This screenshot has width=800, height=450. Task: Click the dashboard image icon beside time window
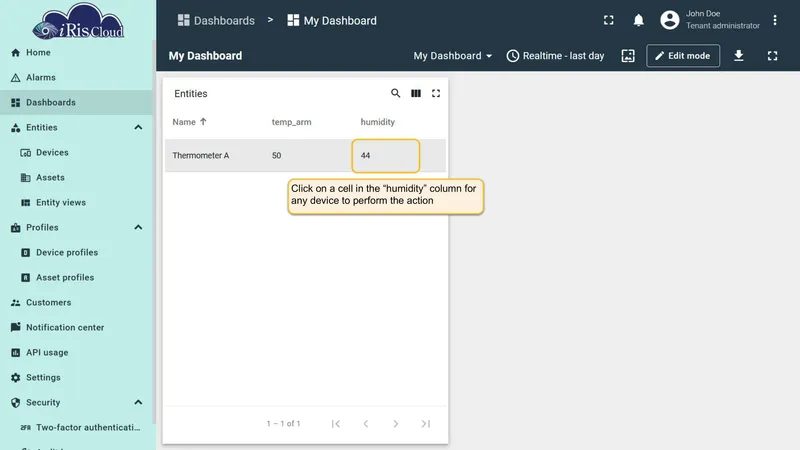(x=628, y=56)
